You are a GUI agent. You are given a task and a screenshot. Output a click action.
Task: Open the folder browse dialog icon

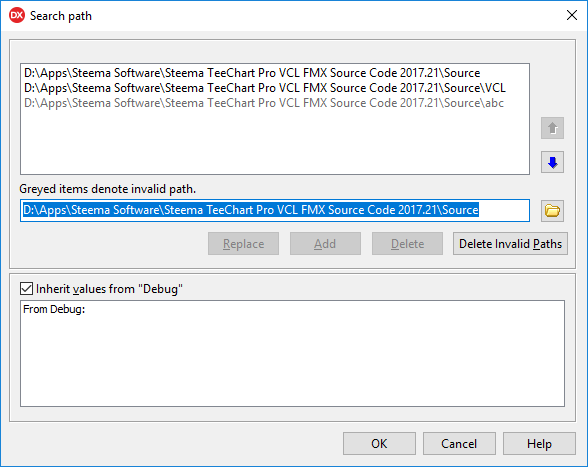pos(552,211)
